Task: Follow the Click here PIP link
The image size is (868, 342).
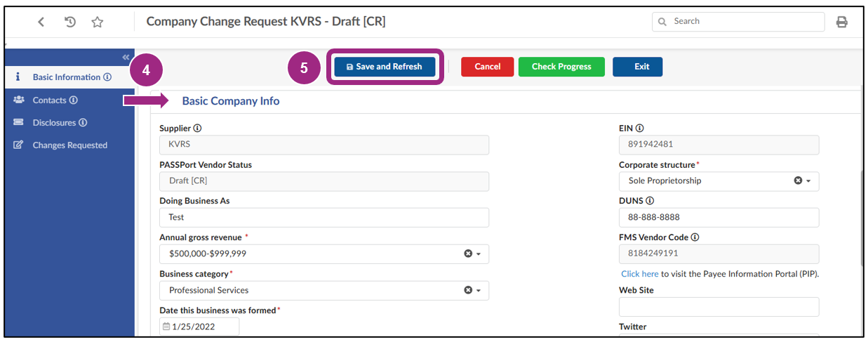Action: [639, 274]
